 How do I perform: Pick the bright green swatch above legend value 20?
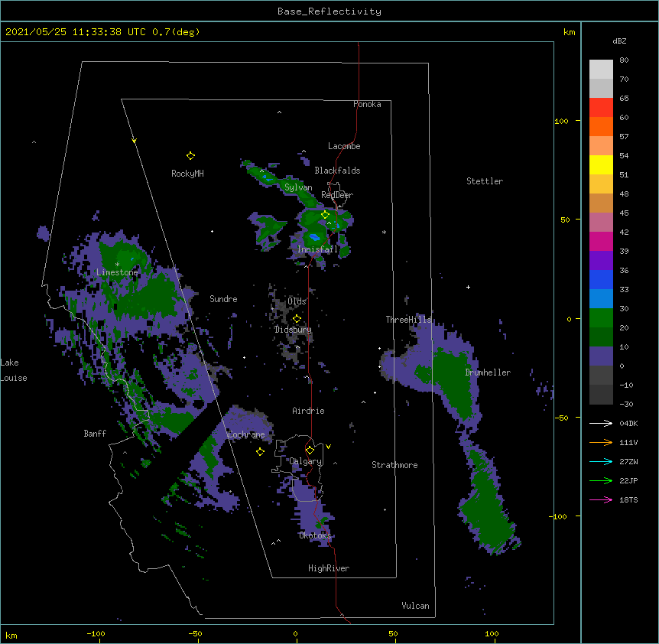point(601,318)
